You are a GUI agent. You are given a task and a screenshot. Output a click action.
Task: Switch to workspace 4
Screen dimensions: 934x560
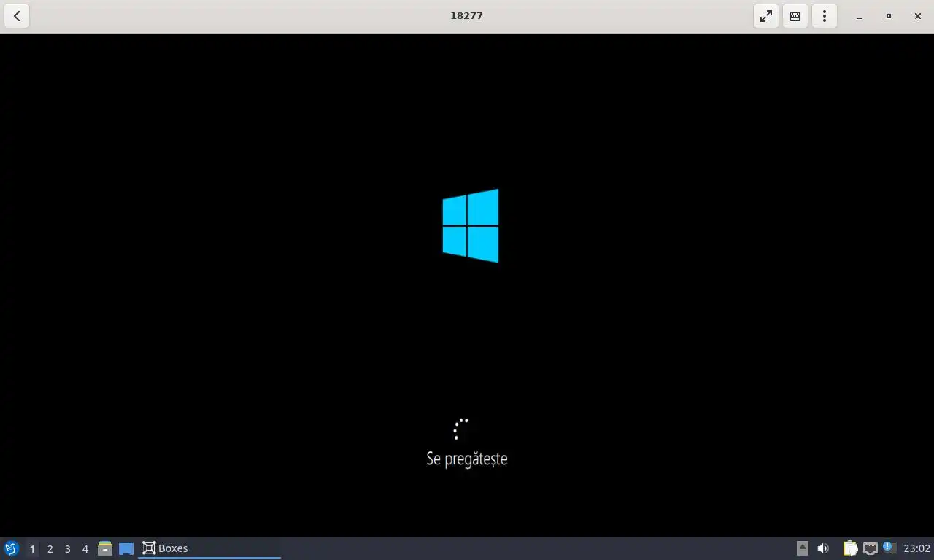coord(85,548)
